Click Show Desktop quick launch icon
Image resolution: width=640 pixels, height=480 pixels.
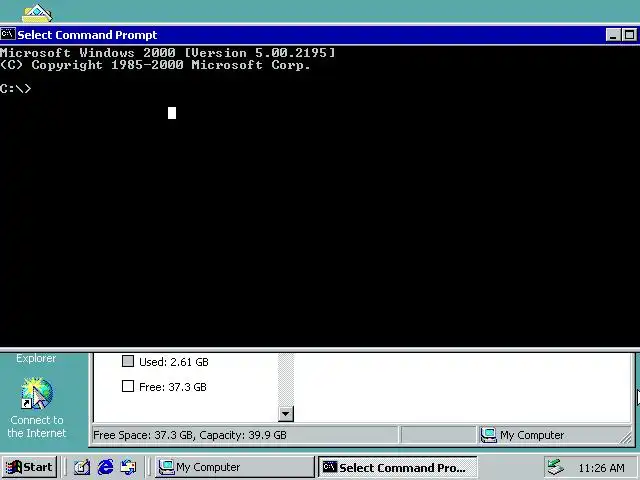click(82, 467)
